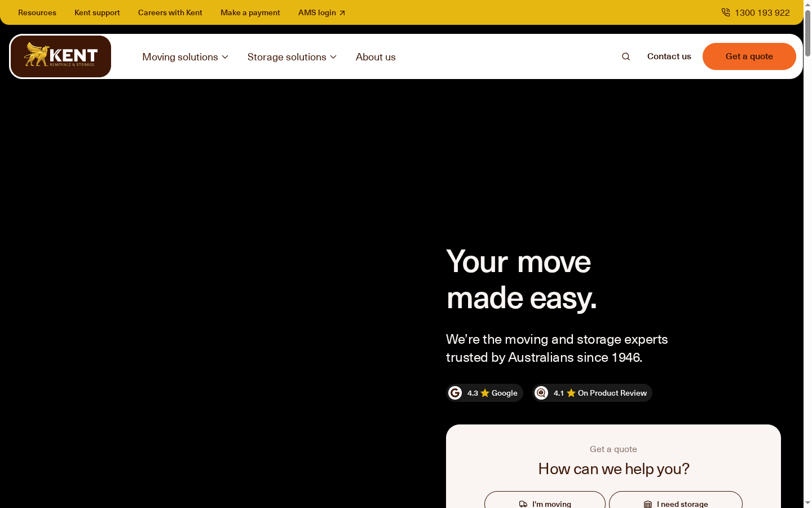Viewport: 812px width, 508px height.
Task: Click the orange Get a quote button
Action: pos(749,56)
